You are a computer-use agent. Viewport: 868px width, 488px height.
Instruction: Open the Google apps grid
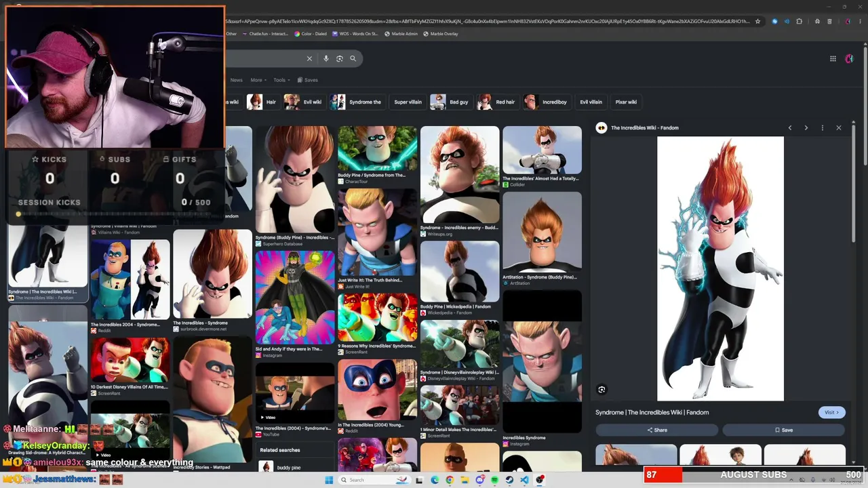click(833, 58)
